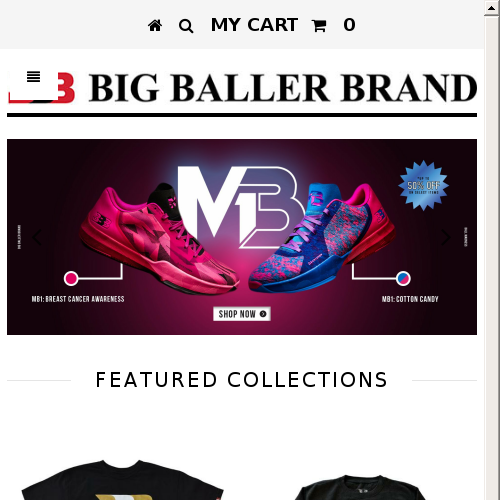
Task: Select the pink Breast Cancer Awareness dot
Action: [x=71, y=278]
